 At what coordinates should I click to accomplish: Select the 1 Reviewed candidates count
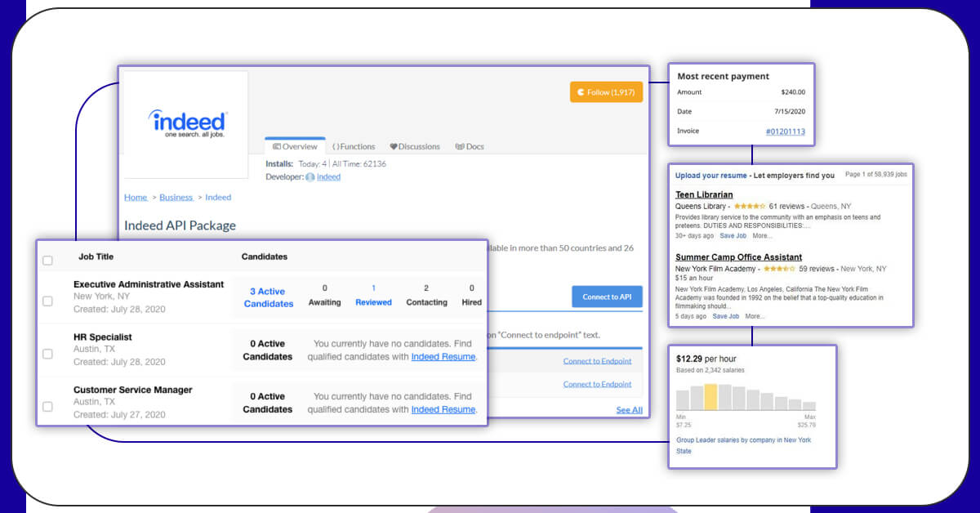click(373, 295)
